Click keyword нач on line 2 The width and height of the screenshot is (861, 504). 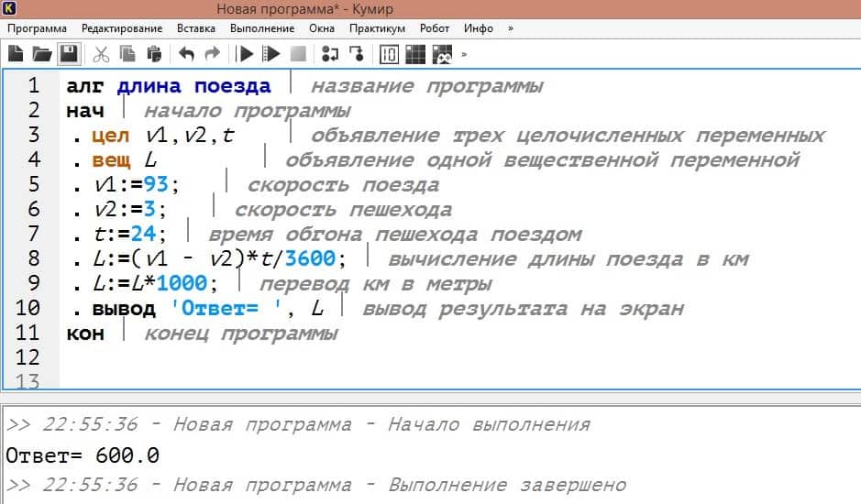[x=85, y=110]
